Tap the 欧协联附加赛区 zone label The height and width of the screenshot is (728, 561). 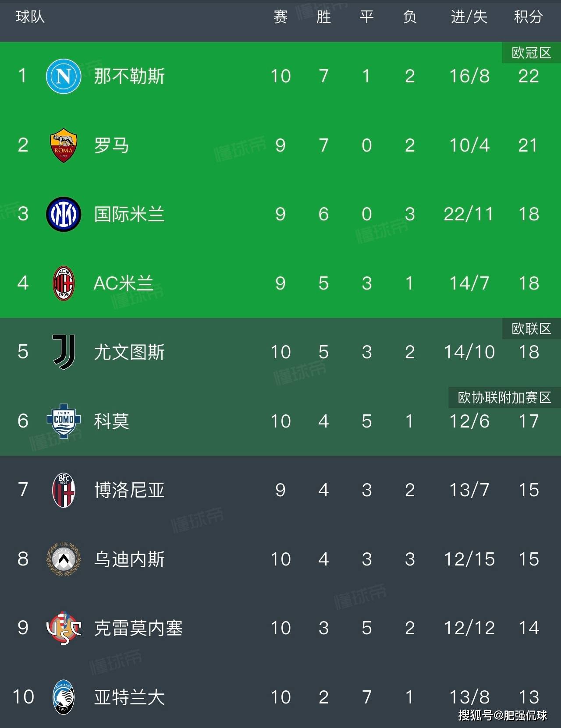[x=504, y=398]
